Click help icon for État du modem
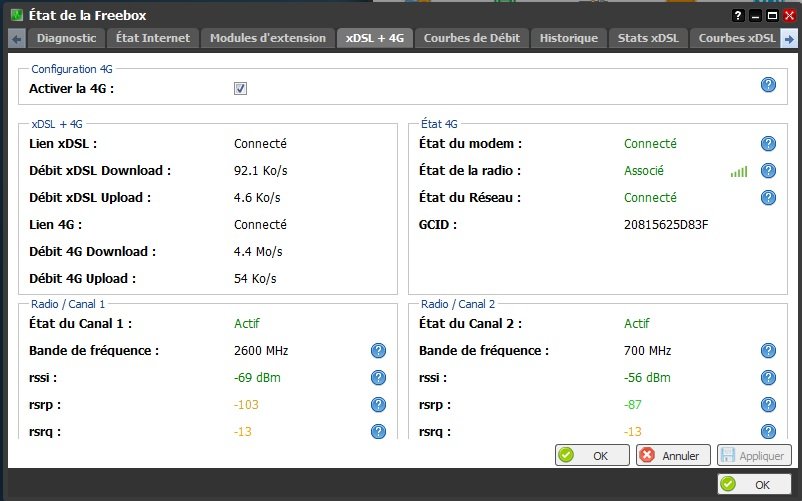Screen dimensions: 802x501 click(768, 144)
